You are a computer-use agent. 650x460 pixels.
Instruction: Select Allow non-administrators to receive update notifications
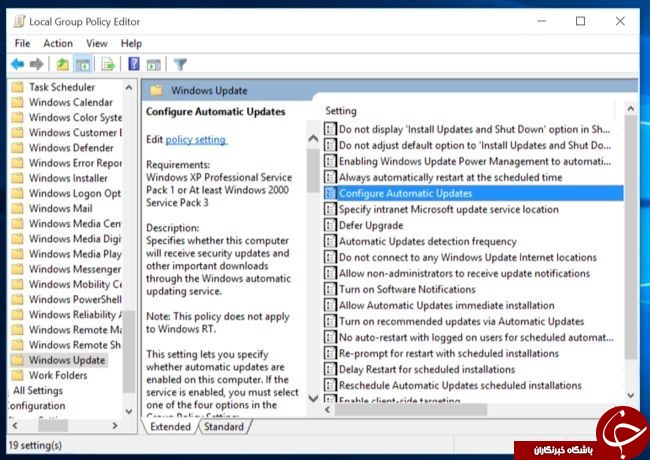[x=464, y=273]
